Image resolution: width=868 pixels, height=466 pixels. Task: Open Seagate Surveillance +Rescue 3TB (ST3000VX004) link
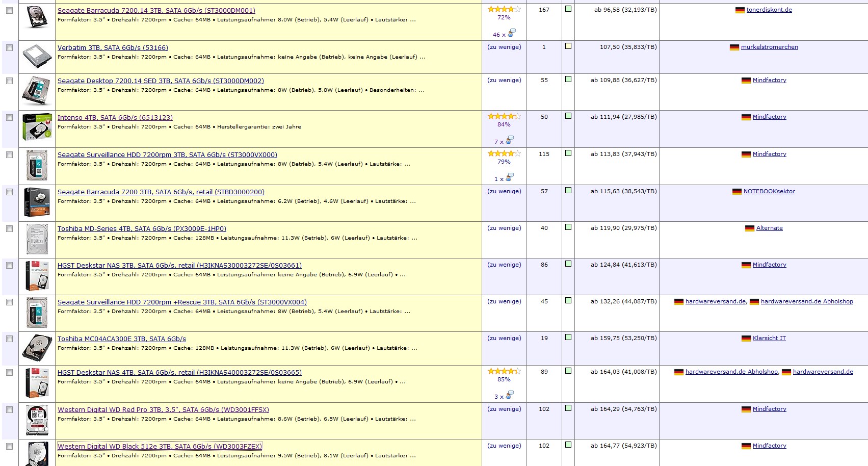[x=182, y=302]
